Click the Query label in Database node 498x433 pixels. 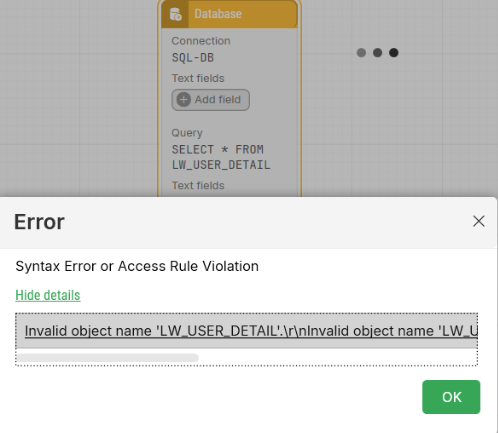[187, 133]
